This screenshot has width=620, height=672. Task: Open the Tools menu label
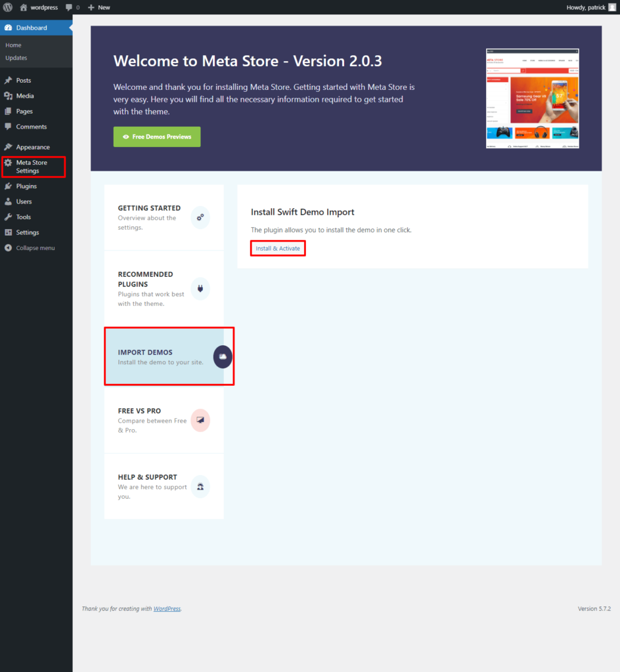coord(24,217)
